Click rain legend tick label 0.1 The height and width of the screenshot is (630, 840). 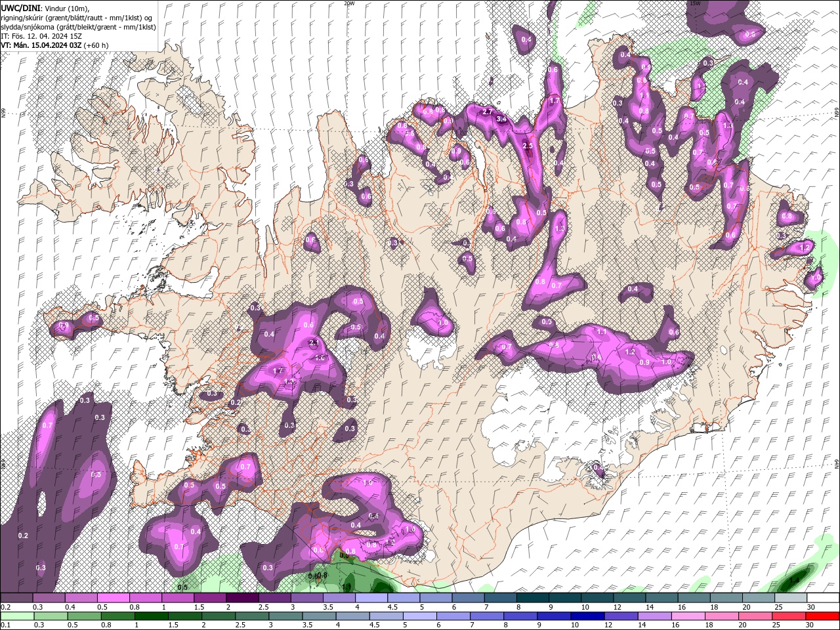5,625
